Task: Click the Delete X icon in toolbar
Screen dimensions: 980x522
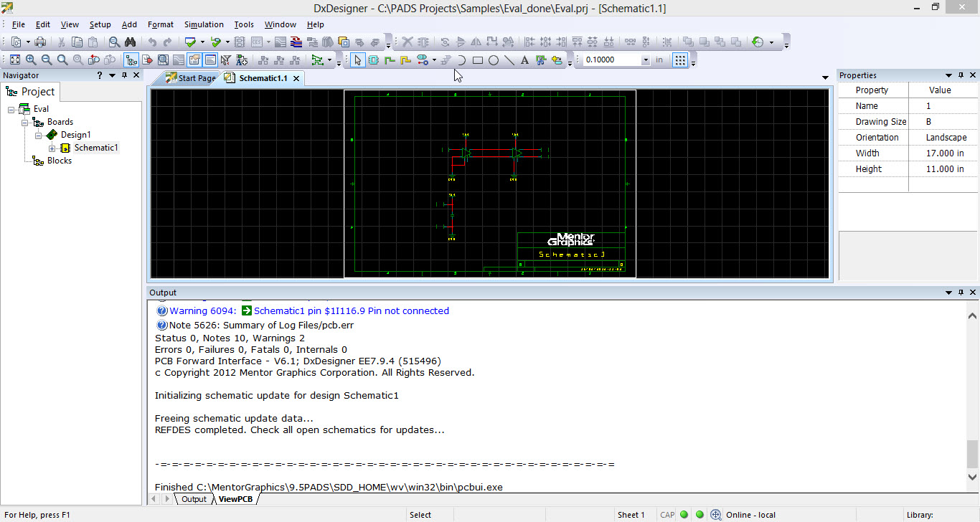Action: (x=407, y=42)
